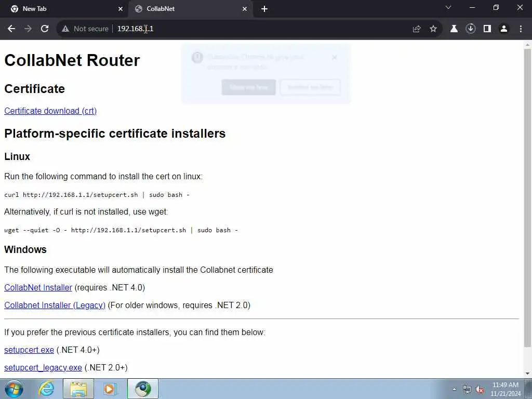Open the taskbar clock 11:49 AM
The image size is (532, 399).
[x=506, y=389]
